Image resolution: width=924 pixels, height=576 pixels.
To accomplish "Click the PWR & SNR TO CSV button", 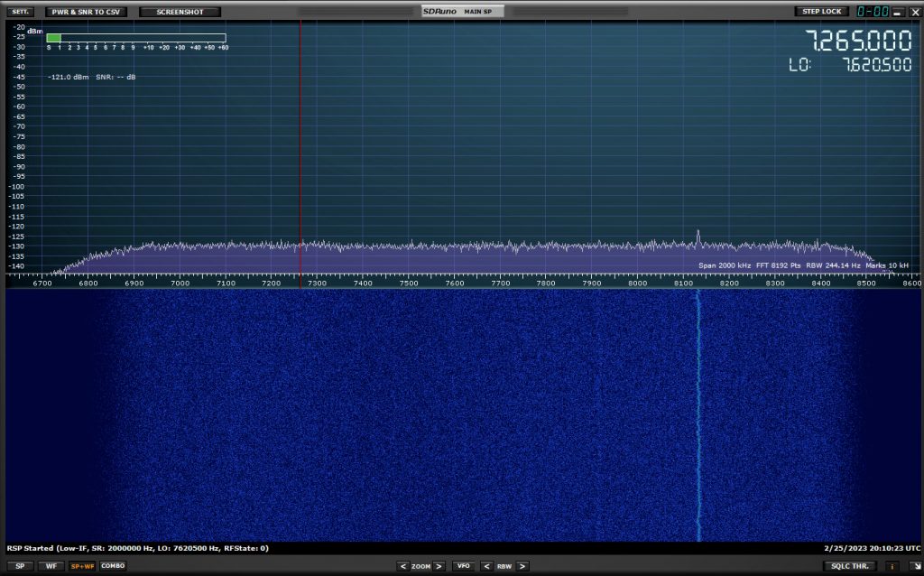I will coord(89,12).
